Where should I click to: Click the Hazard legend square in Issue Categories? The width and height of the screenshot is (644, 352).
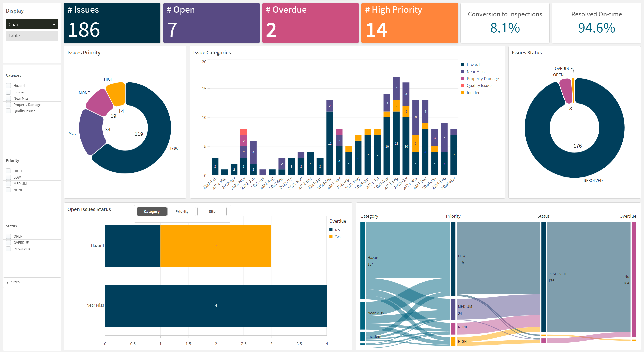(x=463, y=65)
